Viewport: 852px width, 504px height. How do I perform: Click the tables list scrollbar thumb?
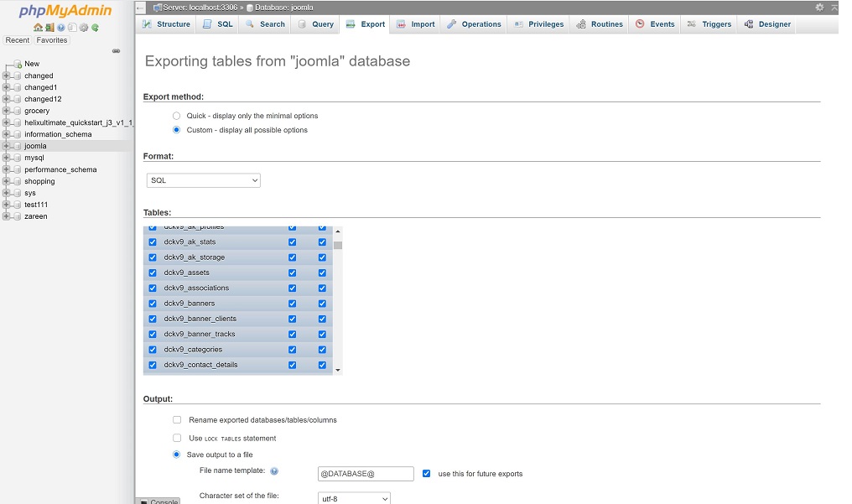click(338, 245)
